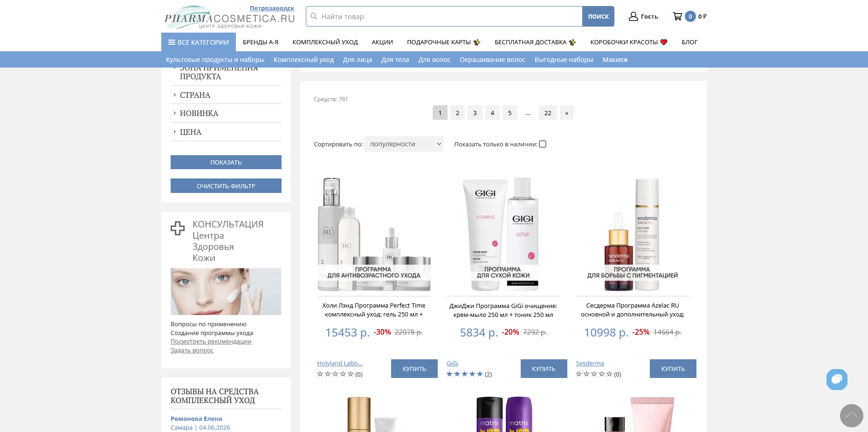
Task: Toggle the Показать только в наличии checkbox
Action: [x=543, y=144]
